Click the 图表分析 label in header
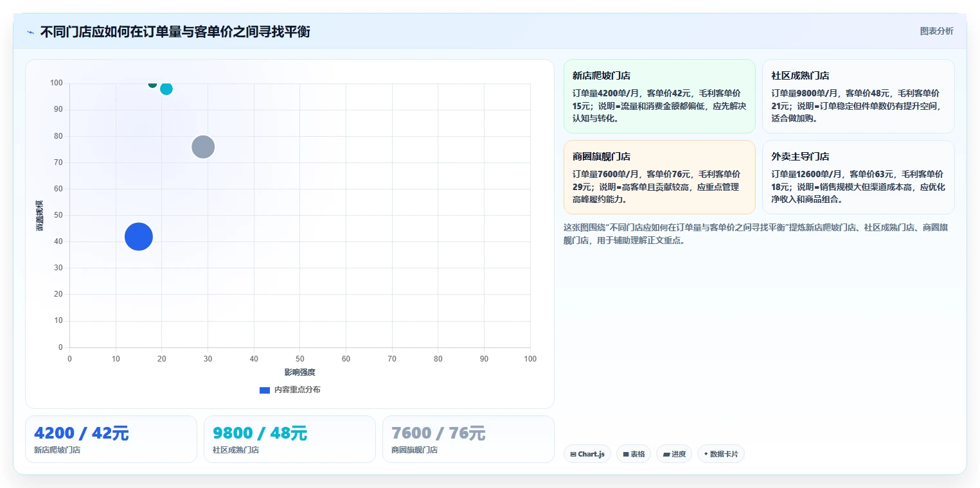 point(936,31)
